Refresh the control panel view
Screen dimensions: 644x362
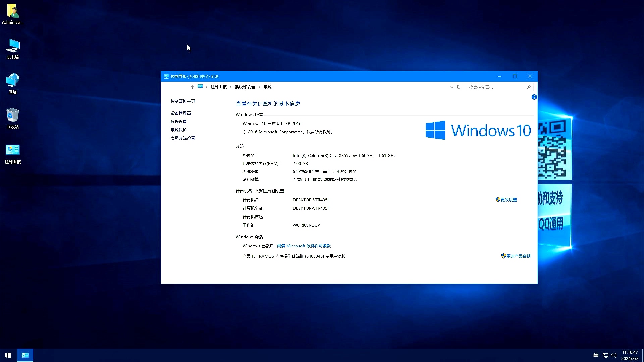click(459, 87)
